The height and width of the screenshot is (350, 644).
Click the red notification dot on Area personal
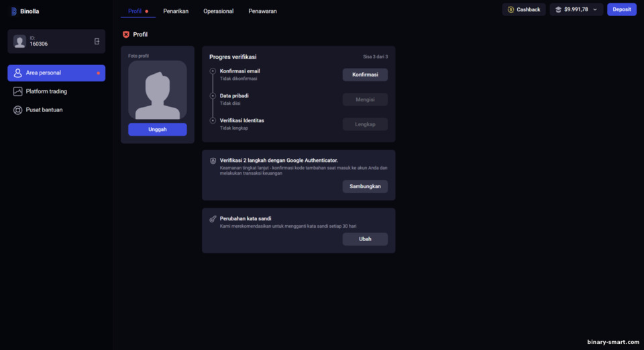98,73
